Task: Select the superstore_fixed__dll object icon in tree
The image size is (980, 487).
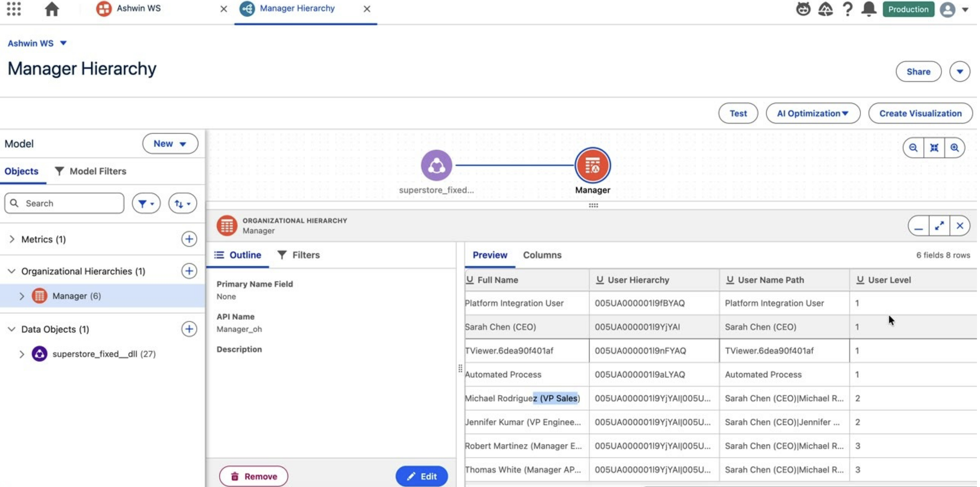Action: point(39,354)
